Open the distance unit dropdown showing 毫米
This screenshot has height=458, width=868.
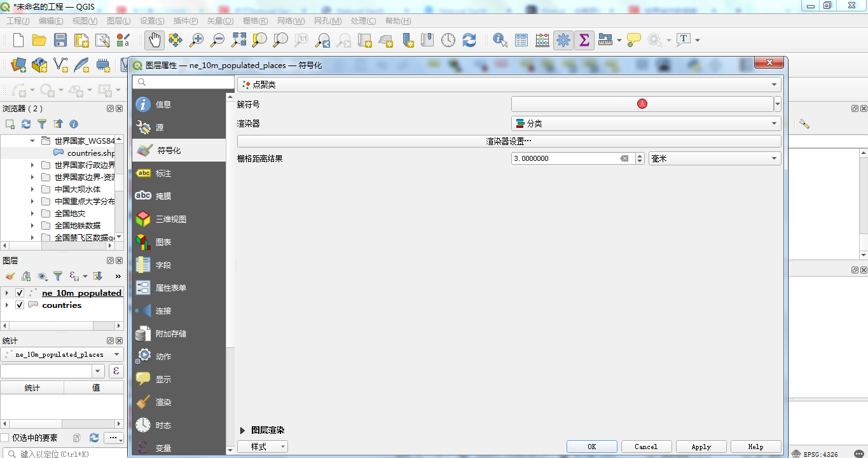tap(715, 158)
